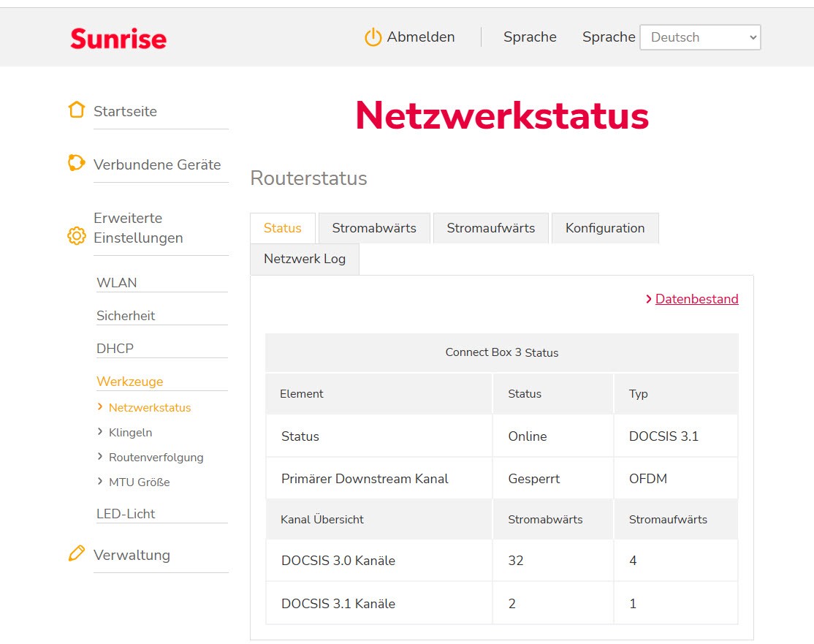Screen dimensions: 814x644
Task: Select the Status tab
Action: coord(283,228)
